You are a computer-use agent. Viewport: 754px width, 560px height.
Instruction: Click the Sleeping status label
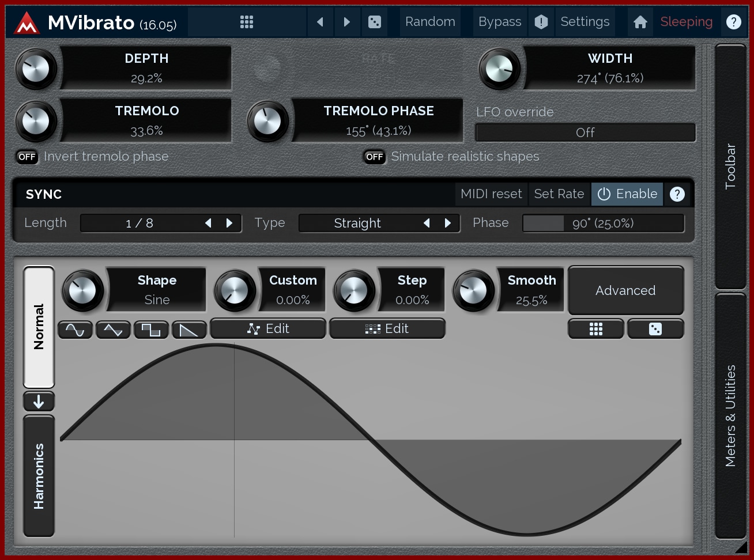[x=687, y=22]
